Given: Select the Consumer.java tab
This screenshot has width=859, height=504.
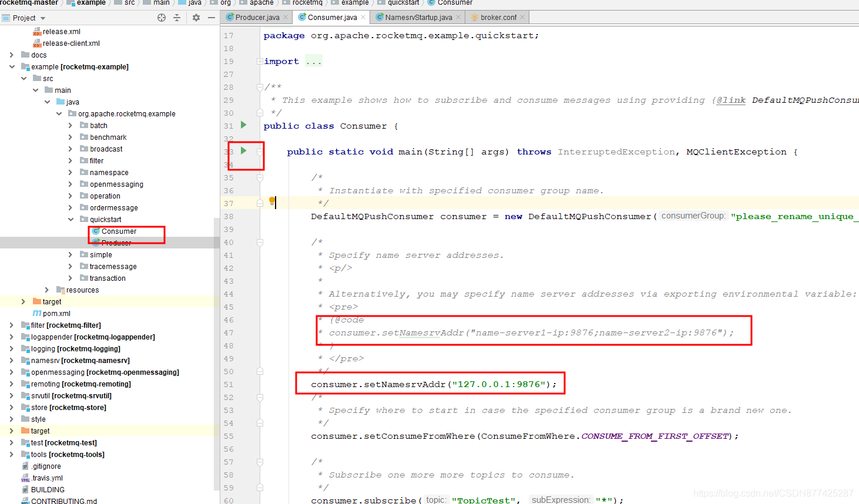Looking at the screenshot, I should point(332,18).
